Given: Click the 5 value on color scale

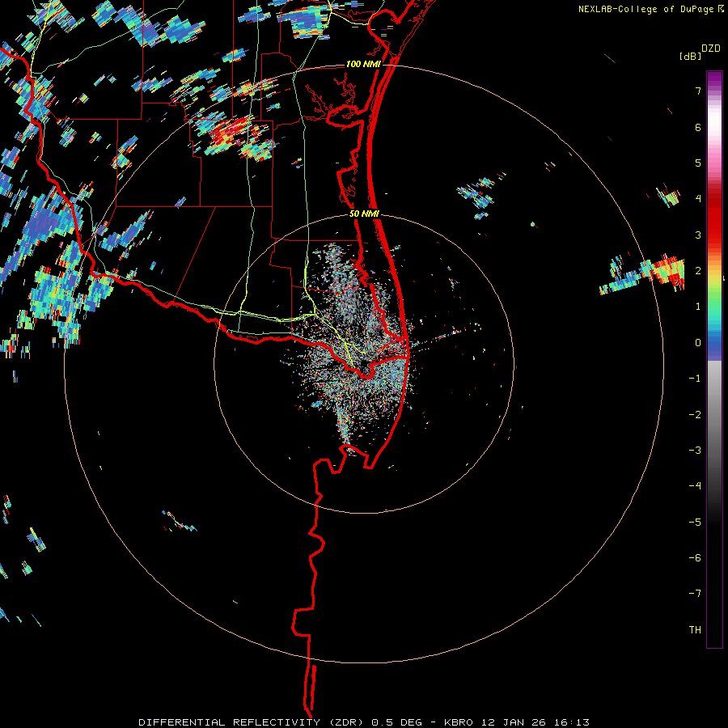Looking at the screenshot, I should (698, 163).
